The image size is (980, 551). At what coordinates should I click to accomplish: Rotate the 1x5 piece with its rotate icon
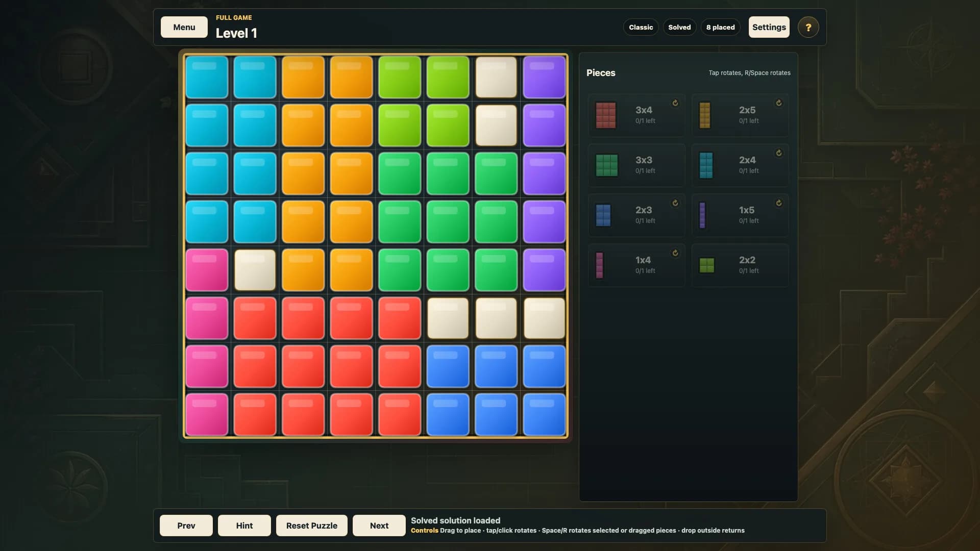(779, 203)
